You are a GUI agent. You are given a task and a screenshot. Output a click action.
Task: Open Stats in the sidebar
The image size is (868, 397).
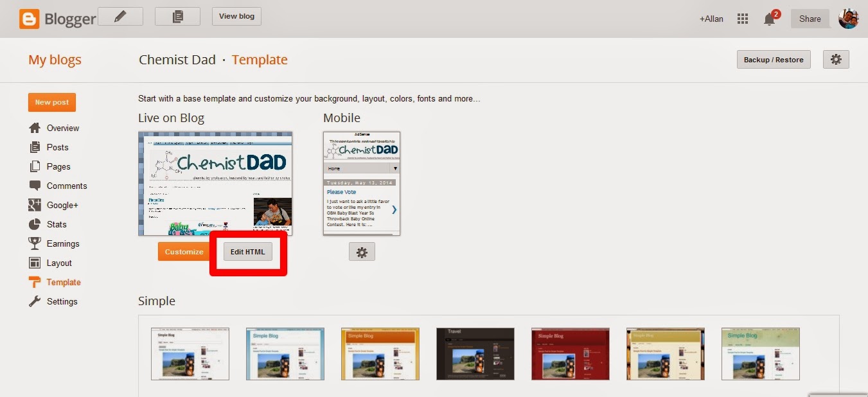[57, 224]
